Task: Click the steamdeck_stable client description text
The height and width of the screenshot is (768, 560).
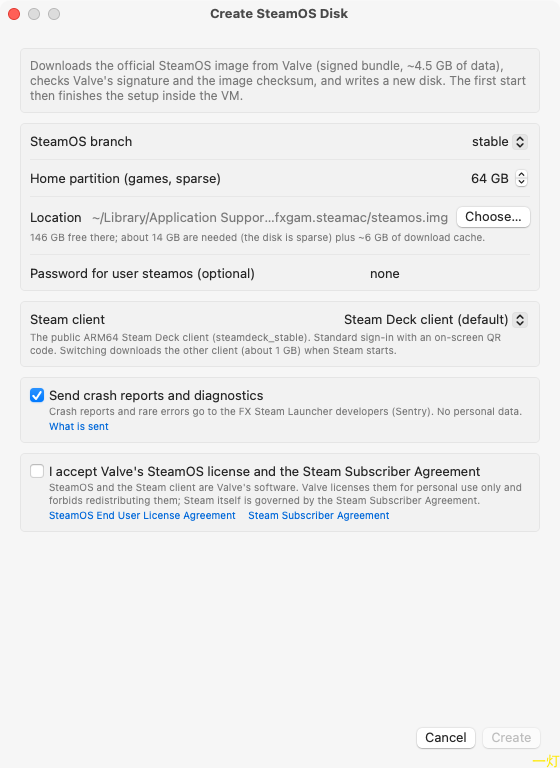Action: 266,344
